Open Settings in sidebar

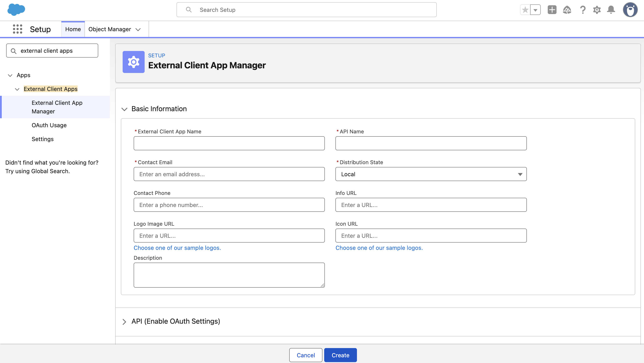42,139
